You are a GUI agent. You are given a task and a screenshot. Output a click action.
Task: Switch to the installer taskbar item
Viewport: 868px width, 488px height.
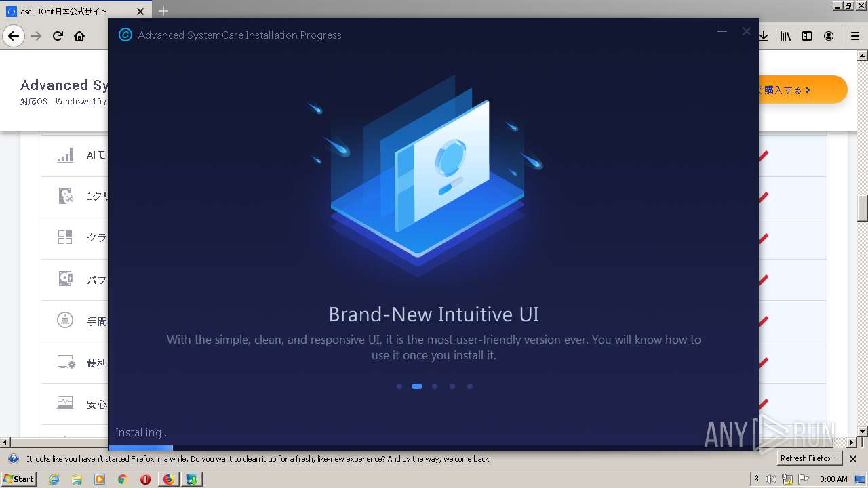coord(193,479)
